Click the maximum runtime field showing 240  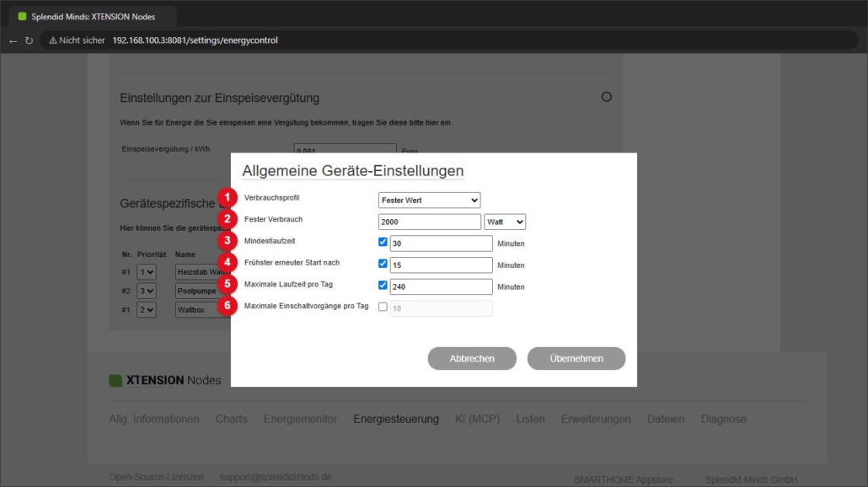(442, 286)
